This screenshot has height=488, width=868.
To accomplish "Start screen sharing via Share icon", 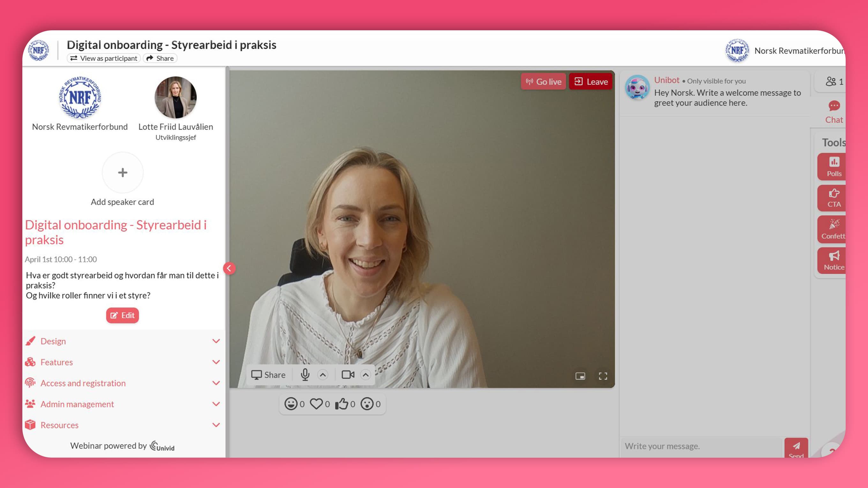I will pyautogui.click(x=268, y=374).
